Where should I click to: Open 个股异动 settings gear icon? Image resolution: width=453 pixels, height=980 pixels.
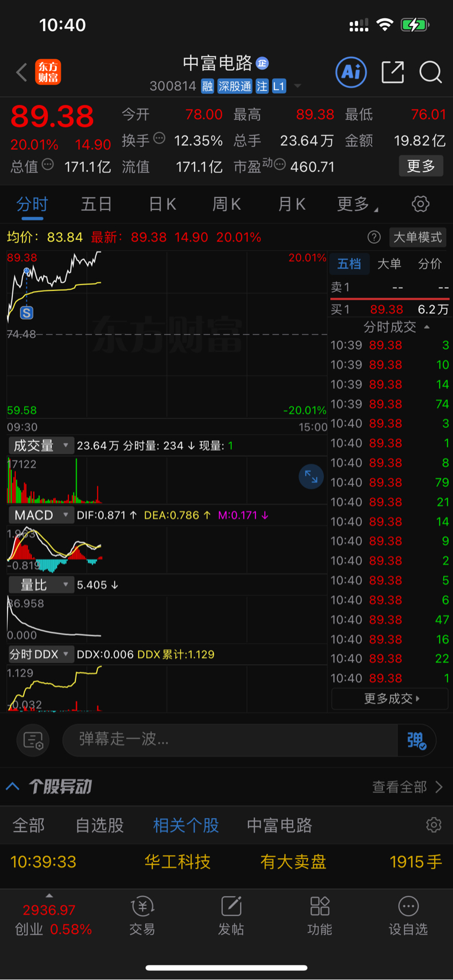(x=434, y=825)
